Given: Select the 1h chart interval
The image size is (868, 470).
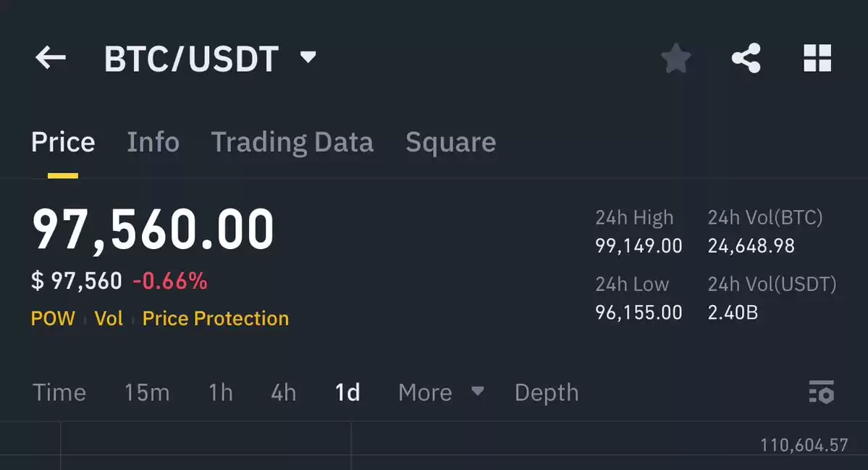Looking at the screenshot, I should click(x=220, y=393).
